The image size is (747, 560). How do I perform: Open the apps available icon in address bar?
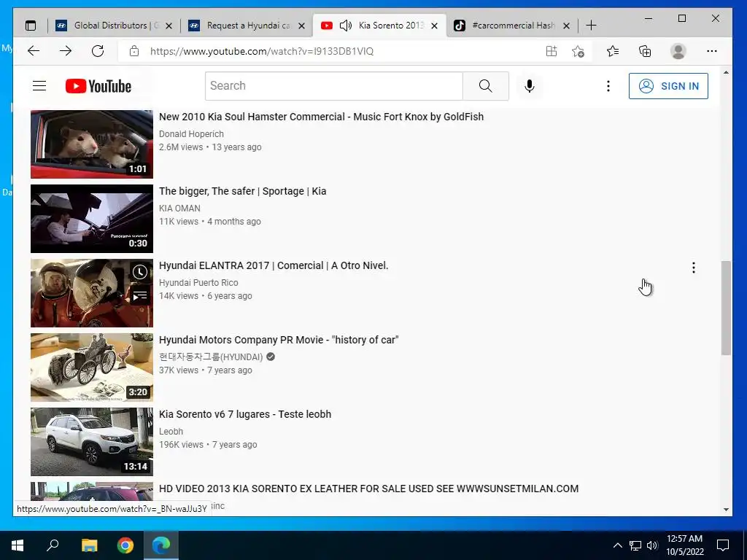point(551,51)
